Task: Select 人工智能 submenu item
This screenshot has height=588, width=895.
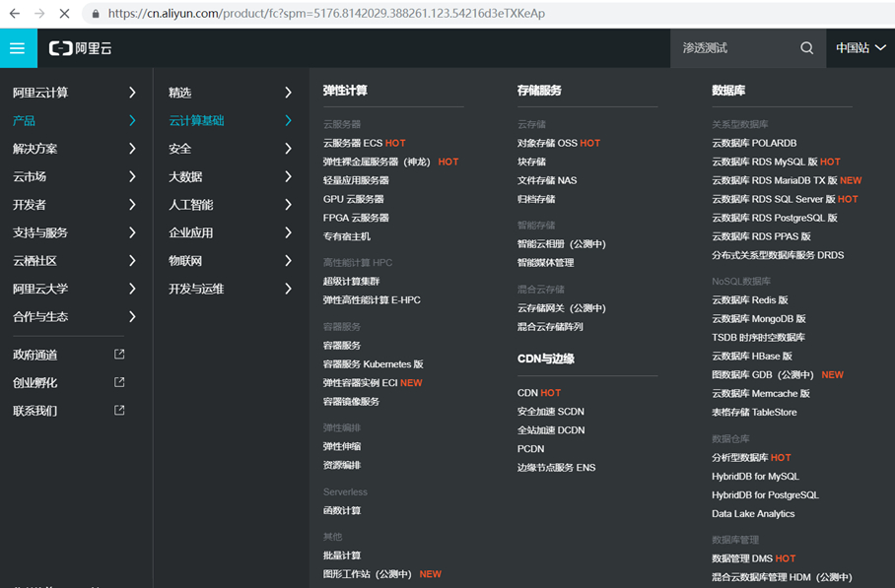Action: (x=190, y=205)
